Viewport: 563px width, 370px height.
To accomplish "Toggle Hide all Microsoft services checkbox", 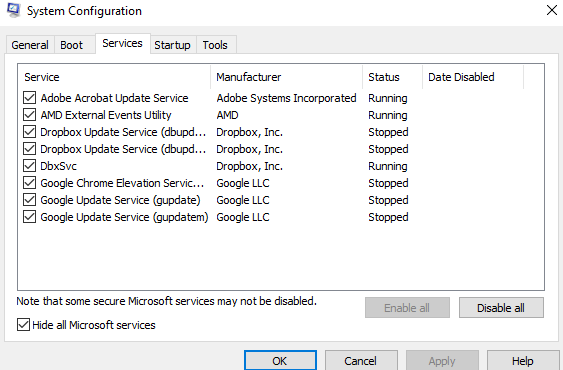I will tap(23, 325).
